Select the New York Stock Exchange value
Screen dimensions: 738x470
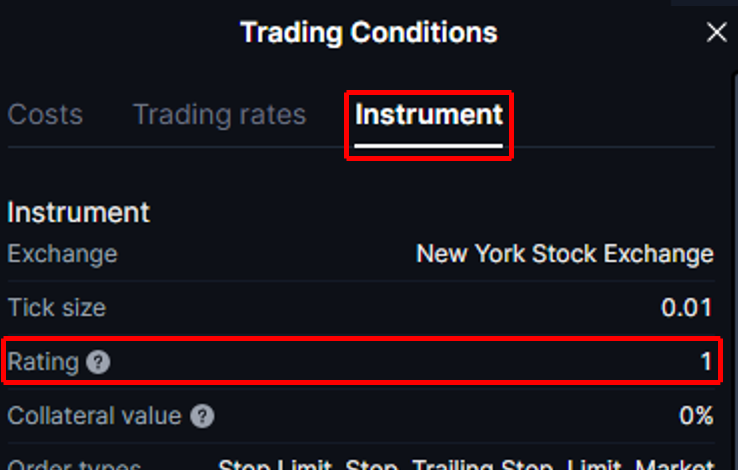click(x=564, y=254)
